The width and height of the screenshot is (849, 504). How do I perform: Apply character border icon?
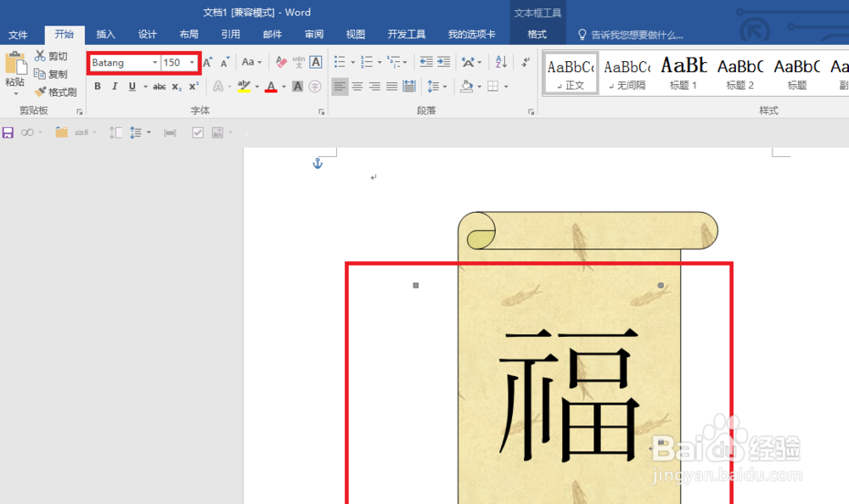(316, 62)
